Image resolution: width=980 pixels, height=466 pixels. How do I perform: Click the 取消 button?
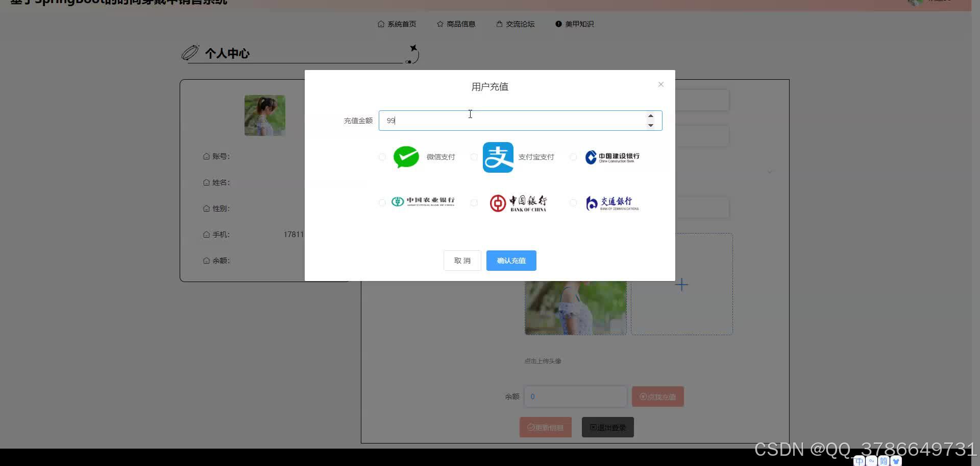462,261
